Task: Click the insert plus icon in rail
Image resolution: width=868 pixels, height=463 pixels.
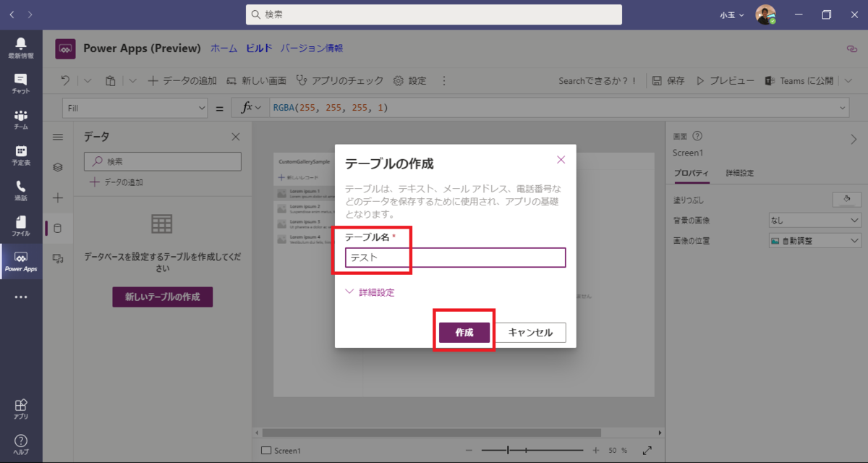Action: (x=58, y=197)
